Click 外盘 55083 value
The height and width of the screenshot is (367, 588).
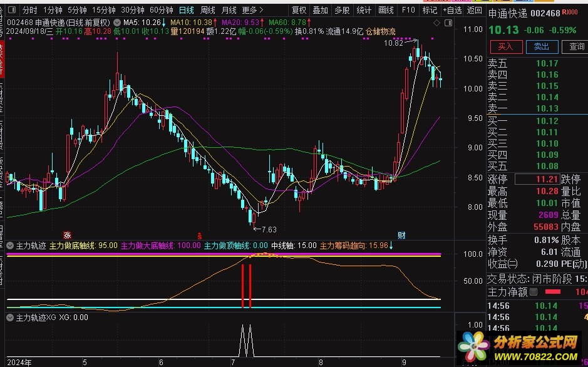(546, 227)
